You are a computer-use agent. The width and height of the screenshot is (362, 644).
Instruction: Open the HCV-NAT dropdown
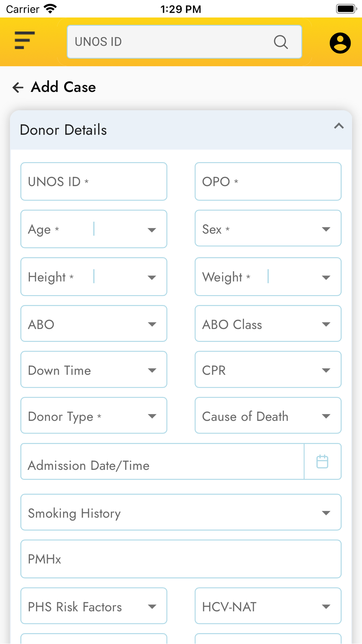point(268,606)
